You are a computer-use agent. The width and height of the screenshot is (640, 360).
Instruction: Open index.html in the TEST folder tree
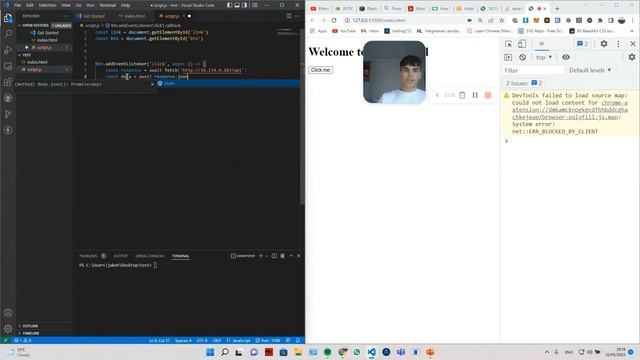click(37, 62)
